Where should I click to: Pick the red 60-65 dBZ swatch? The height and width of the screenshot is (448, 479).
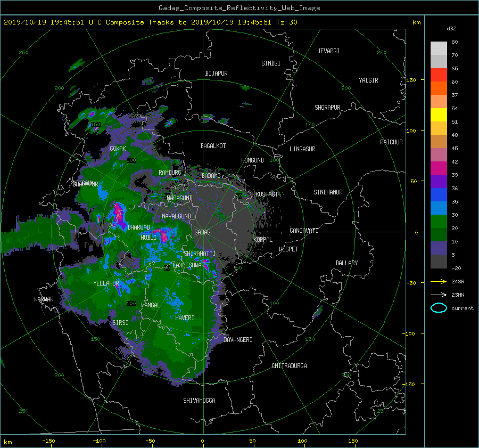coord(439,75)
